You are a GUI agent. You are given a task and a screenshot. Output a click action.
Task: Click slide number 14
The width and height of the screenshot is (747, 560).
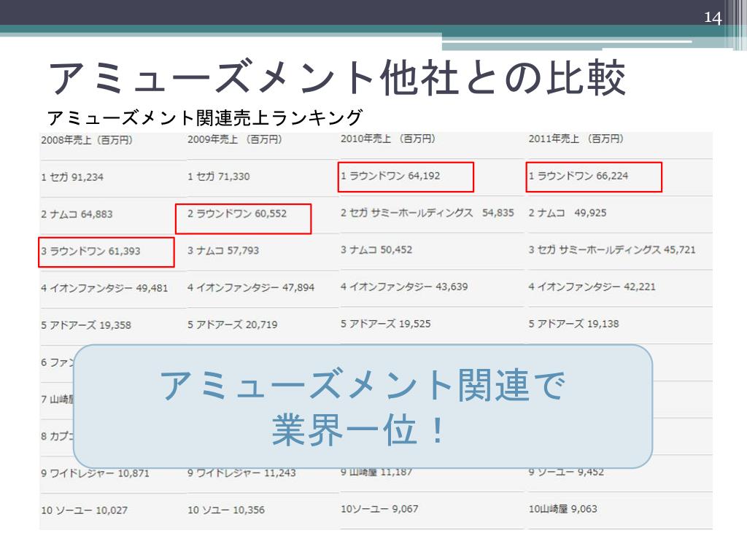[713, 17]
